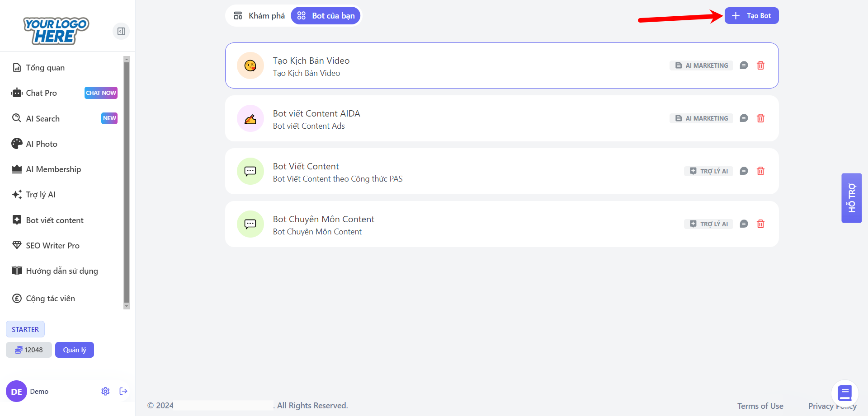
Task: Click Tạo Kịch Bản Video emoji avatar
Action: coord(250,65)
